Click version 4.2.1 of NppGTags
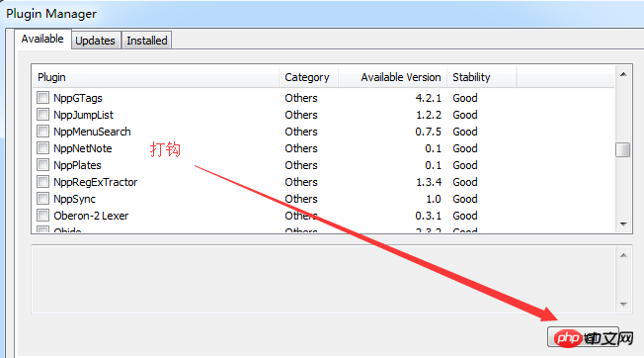The height and width of the screenshot is (358, 644). pos(428,98)
